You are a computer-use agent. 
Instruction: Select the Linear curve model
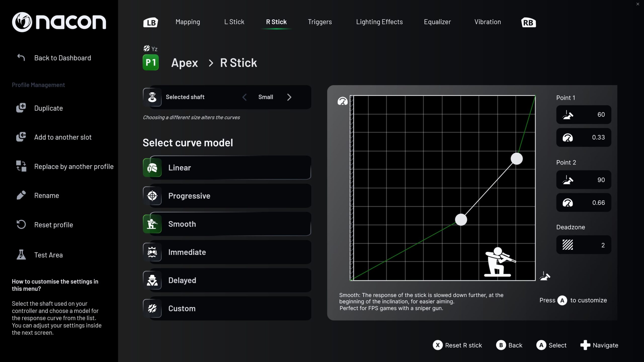[227, 168]
